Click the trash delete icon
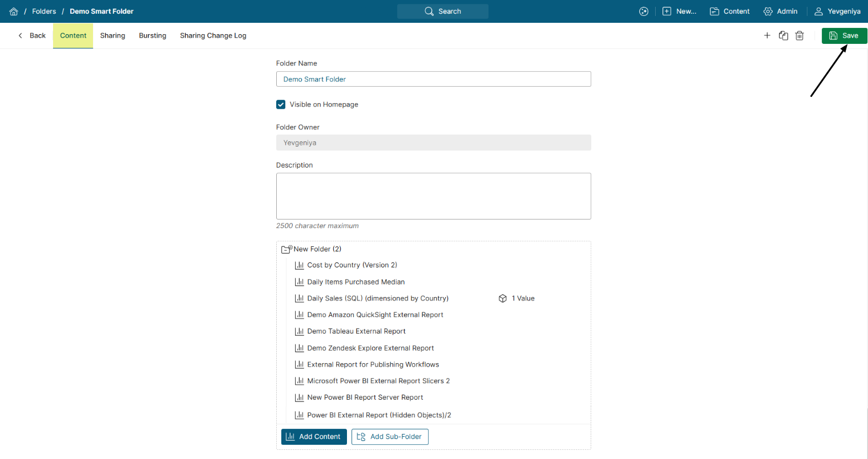 coord(800,35)
